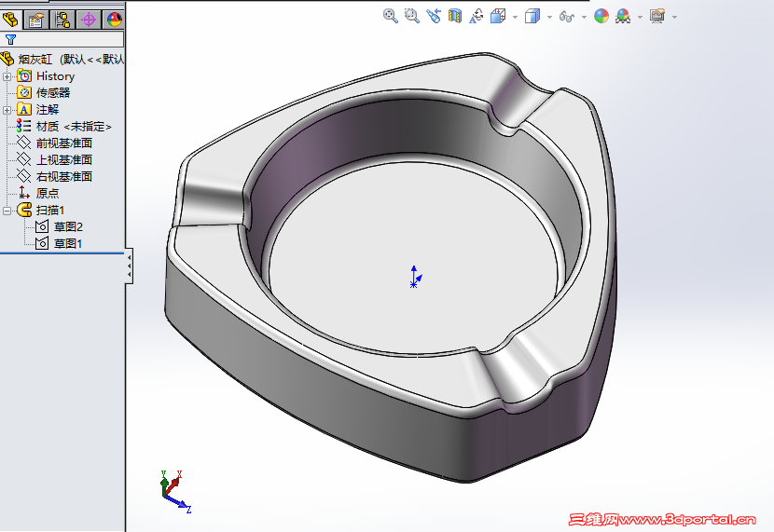Open the dropdown arrow beside Display Style

click(549, 17)
